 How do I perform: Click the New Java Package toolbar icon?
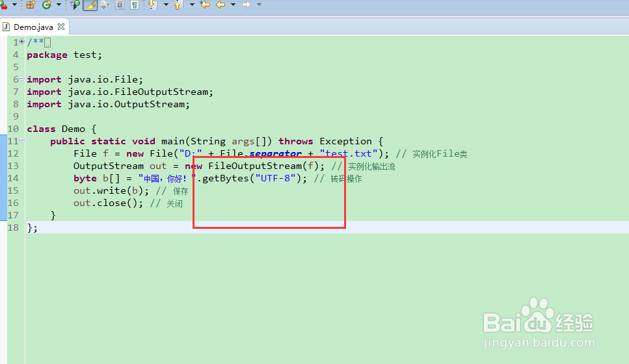click(x=31, y=5)
